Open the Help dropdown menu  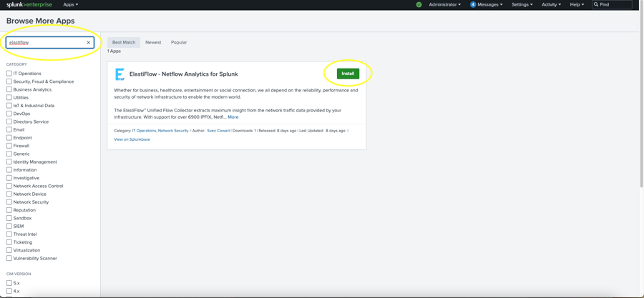point(577,4)
